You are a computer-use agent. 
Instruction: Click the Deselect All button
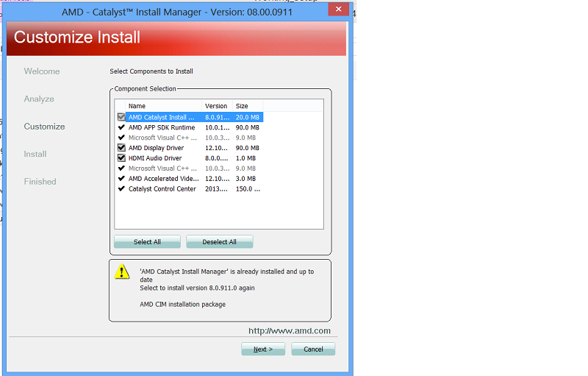219,242
